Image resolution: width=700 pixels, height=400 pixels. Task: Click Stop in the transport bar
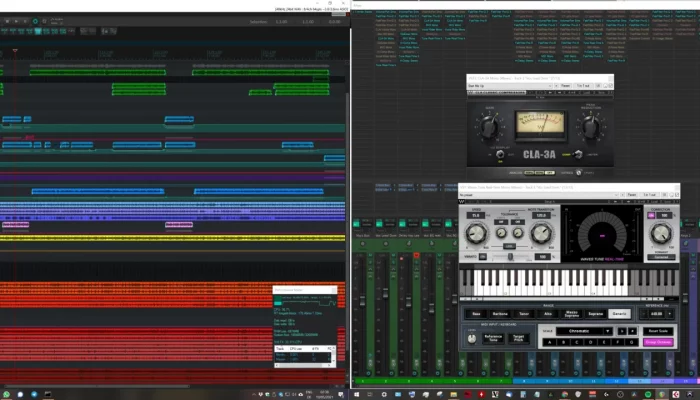point(7,21)
